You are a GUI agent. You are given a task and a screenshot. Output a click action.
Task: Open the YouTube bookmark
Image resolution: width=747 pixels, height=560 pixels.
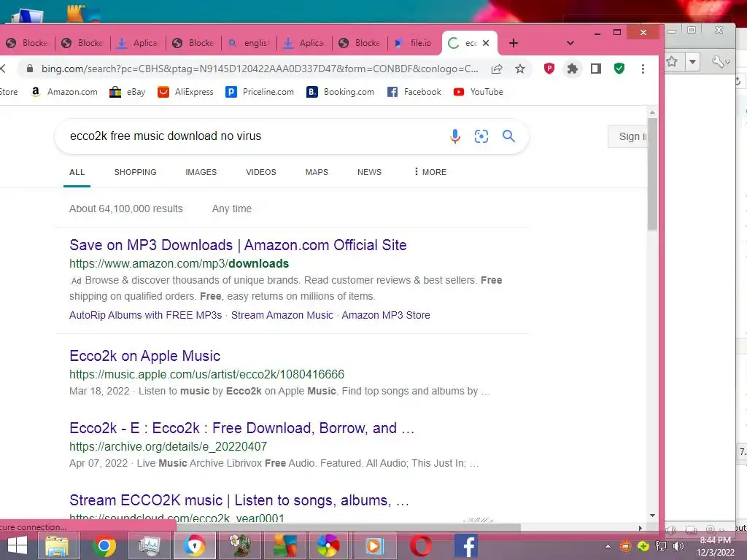point(479,92)
